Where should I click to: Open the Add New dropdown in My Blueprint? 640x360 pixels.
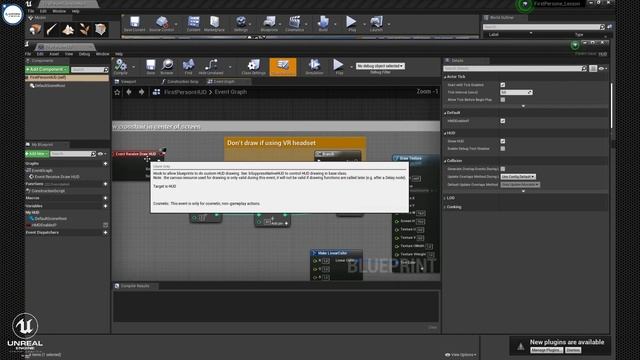click(x=37, y=154)
